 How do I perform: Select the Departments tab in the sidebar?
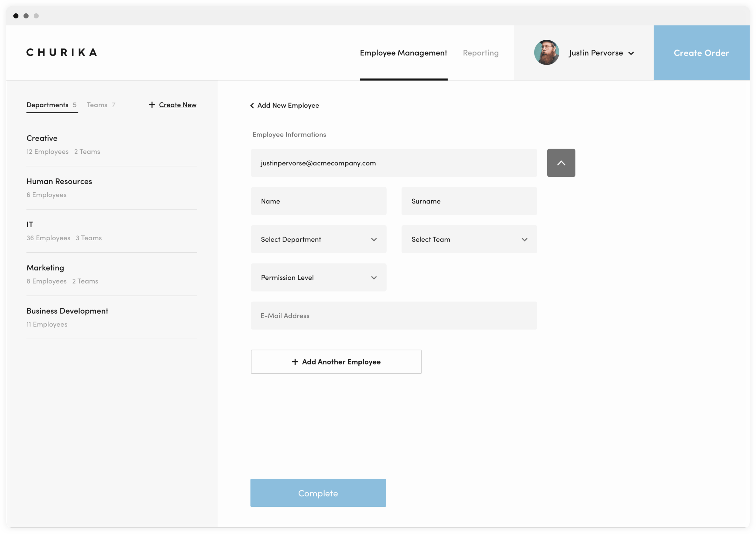(x=52, y=105)
